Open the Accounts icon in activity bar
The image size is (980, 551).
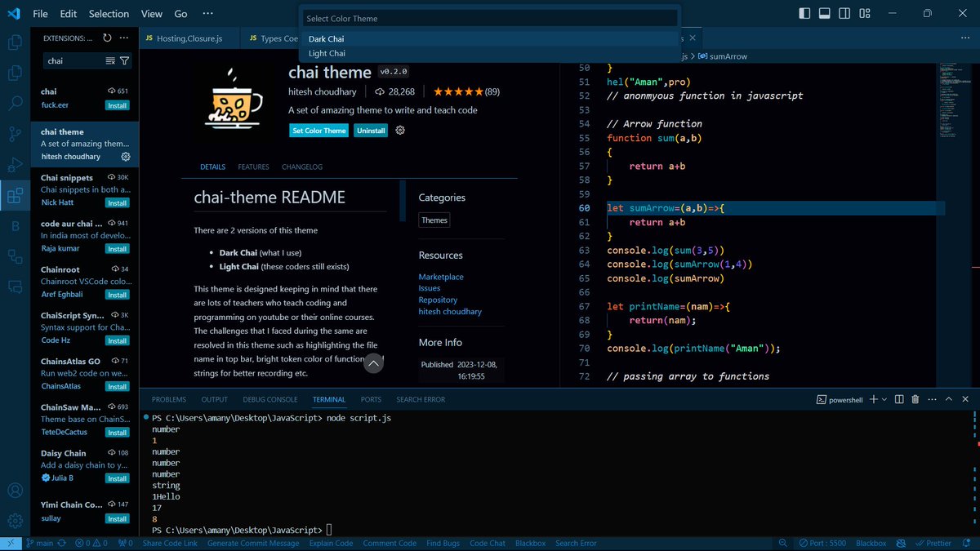15,491
